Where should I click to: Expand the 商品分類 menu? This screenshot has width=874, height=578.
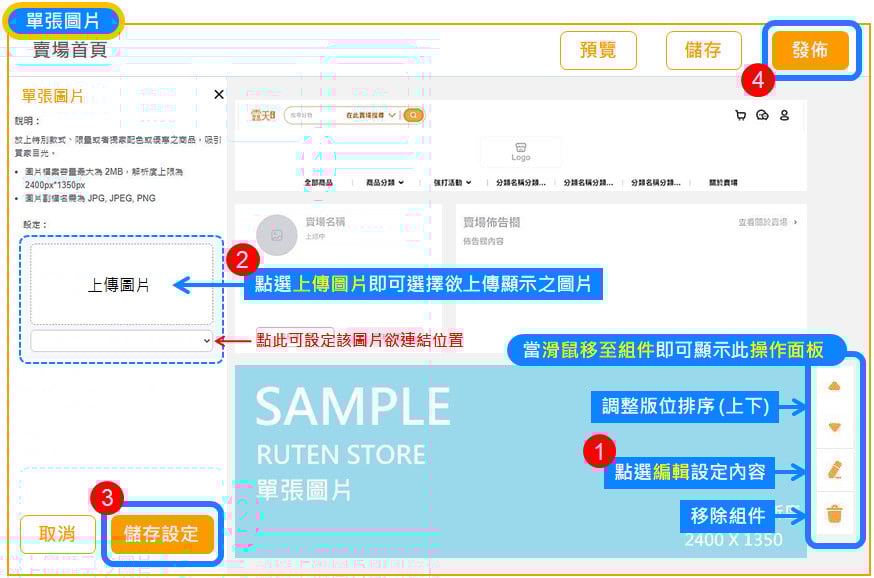tap(384, 183)
